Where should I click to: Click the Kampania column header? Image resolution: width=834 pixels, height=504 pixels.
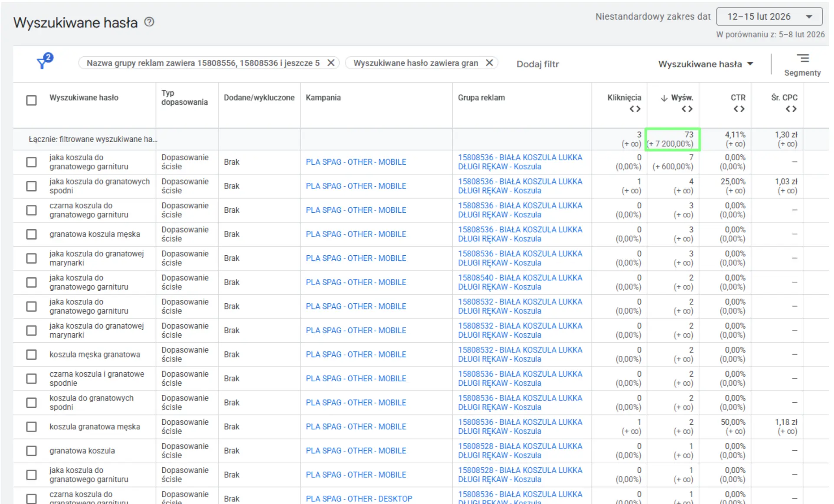click(323, 98)
